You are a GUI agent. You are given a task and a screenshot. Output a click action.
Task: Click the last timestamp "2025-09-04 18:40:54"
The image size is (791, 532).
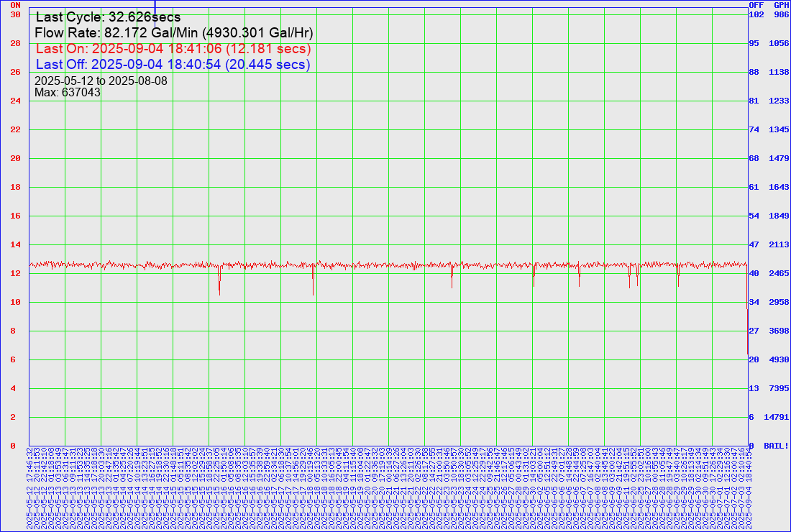[x=748, y=488]
